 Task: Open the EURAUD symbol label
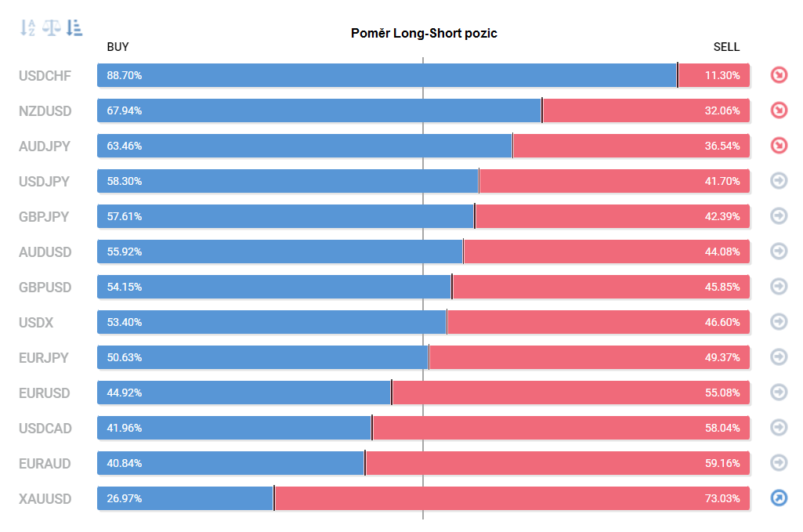(x=45, y=463)
